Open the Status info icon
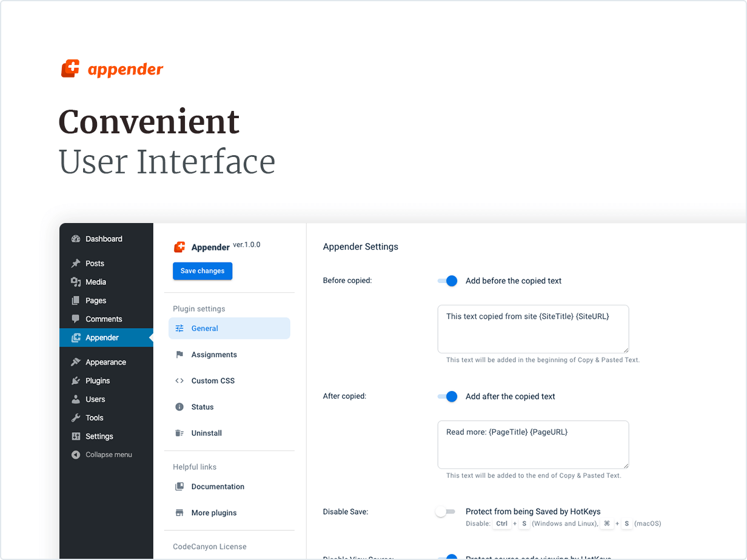The image size is (747, 560). pyautogui.click(x=179, y=407)
